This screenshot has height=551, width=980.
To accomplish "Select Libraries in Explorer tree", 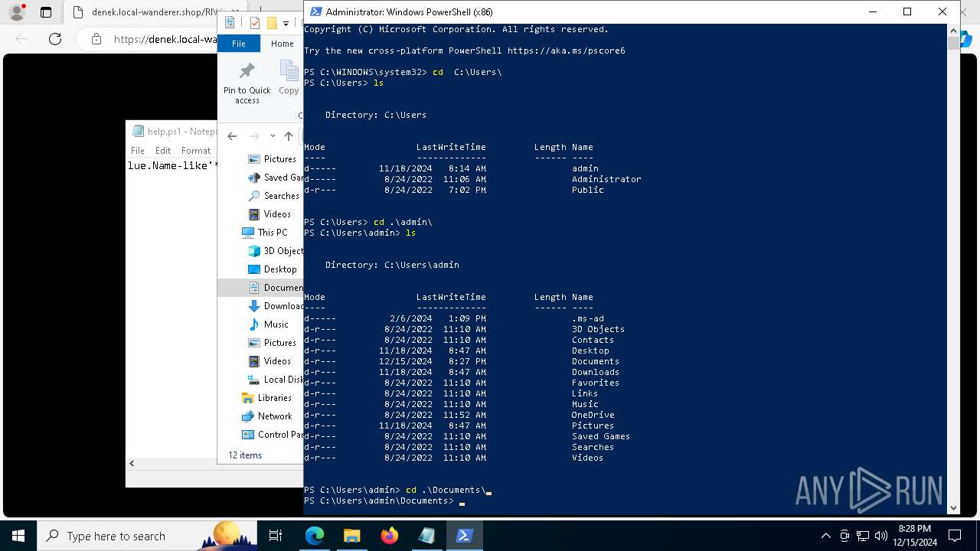I will pos(266,398).
